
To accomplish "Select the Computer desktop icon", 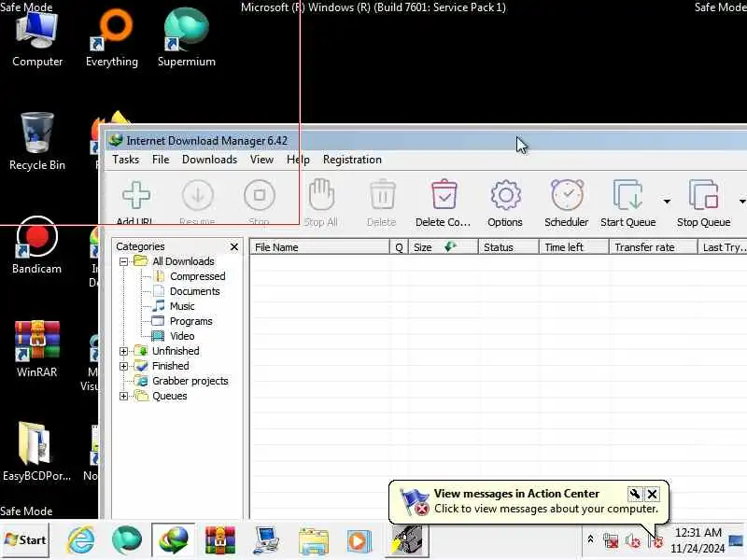I will [37, 40].
